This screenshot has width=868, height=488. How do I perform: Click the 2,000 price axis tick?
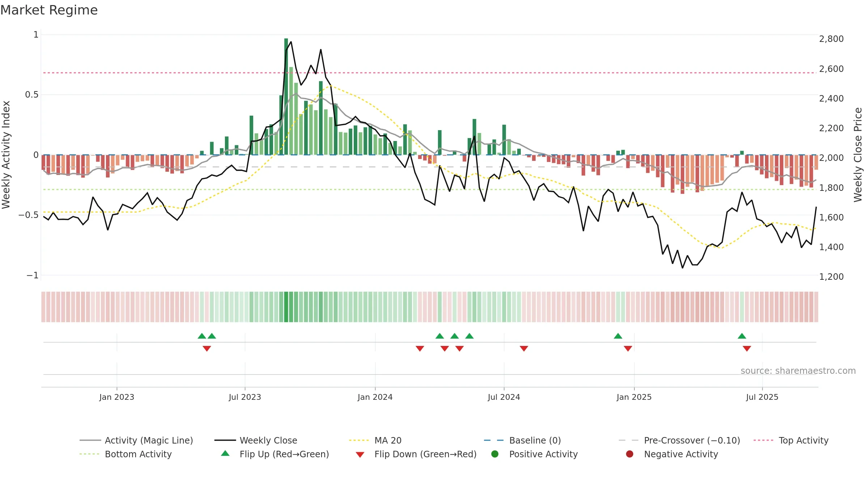pos(831,158)
